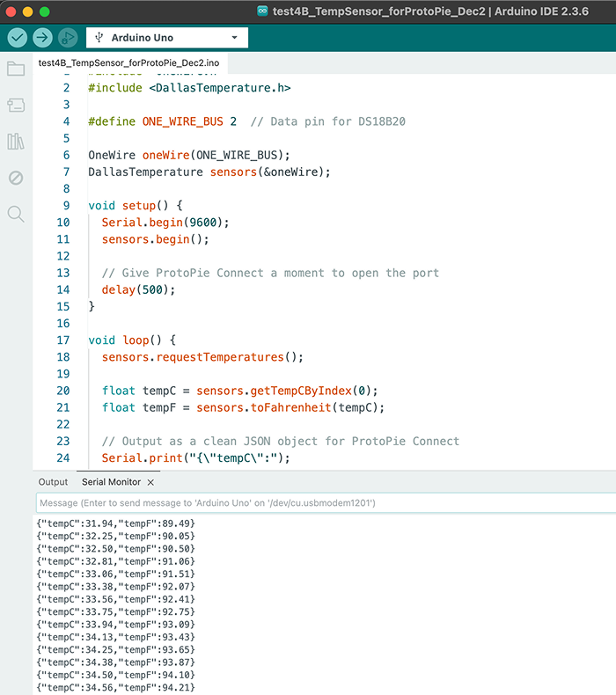Click the Arduino icon in title bar

(262, 11)
